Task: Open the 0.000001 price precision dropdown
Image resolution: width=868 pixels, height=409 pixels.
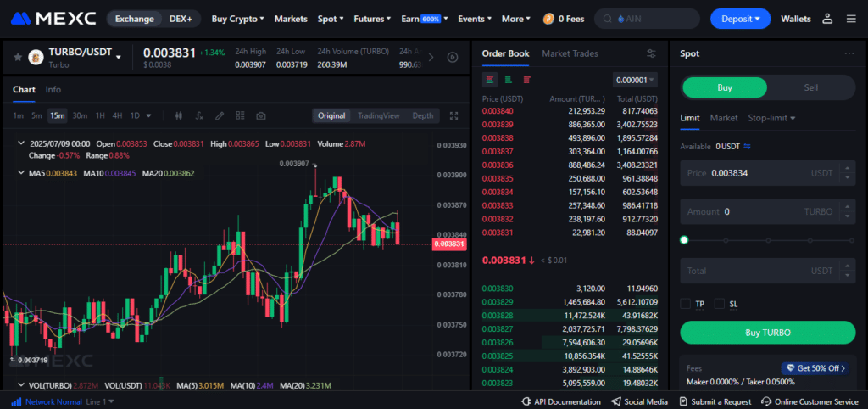Action: click(x=635, y=80)
